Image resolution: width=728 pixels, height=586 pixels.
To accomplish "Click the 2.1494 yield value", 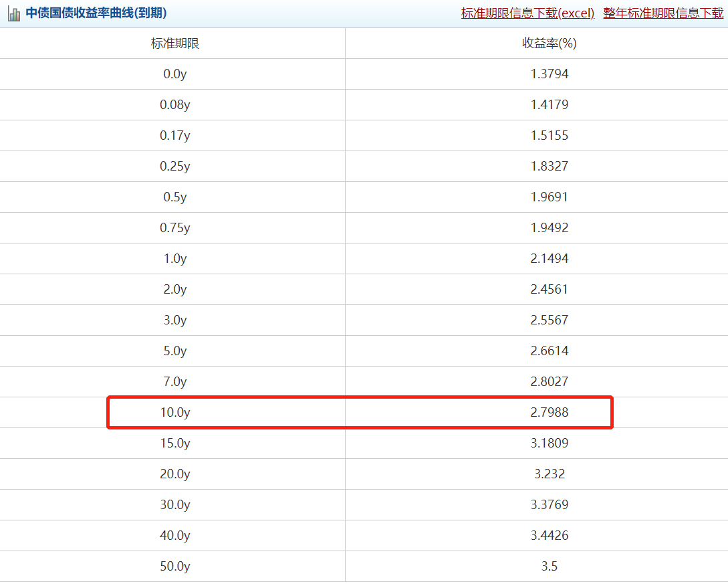I will pos(549,259).
